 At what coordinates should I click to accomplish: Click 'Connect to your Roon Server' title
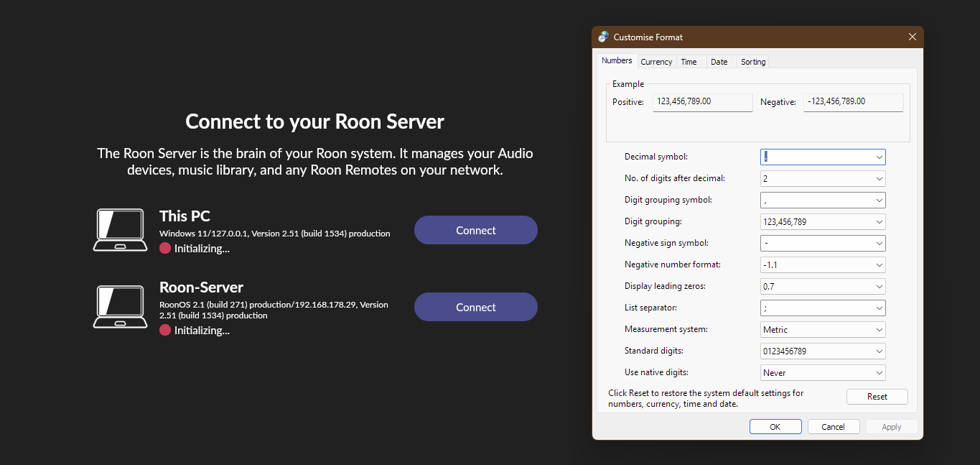(x=315, y=121)
